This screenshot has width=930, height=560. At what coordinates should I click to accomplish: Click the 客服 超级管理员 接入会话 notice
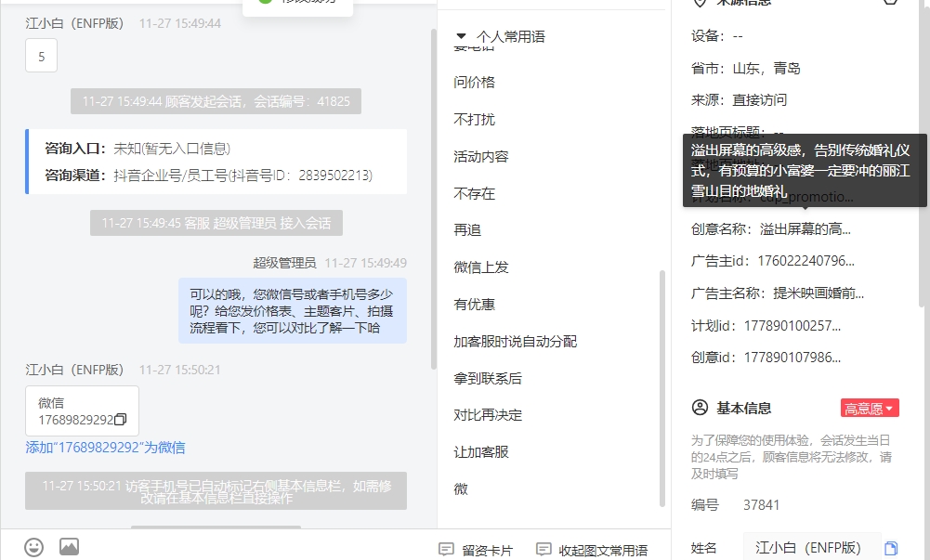point(216,223)
